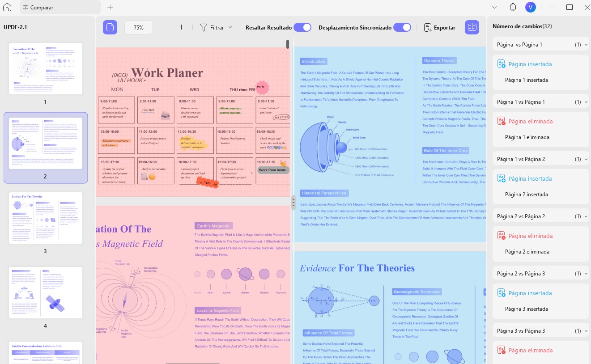Viewport: 591px width, 364px height.
Task: Open the title bar tab list chevron
Action: click(495, 7)
